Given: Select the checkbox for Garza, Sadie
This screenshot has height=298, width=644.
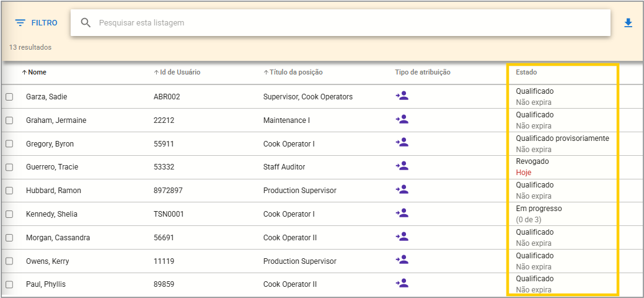Looking at the screenshot, I should tap(9, 97).
